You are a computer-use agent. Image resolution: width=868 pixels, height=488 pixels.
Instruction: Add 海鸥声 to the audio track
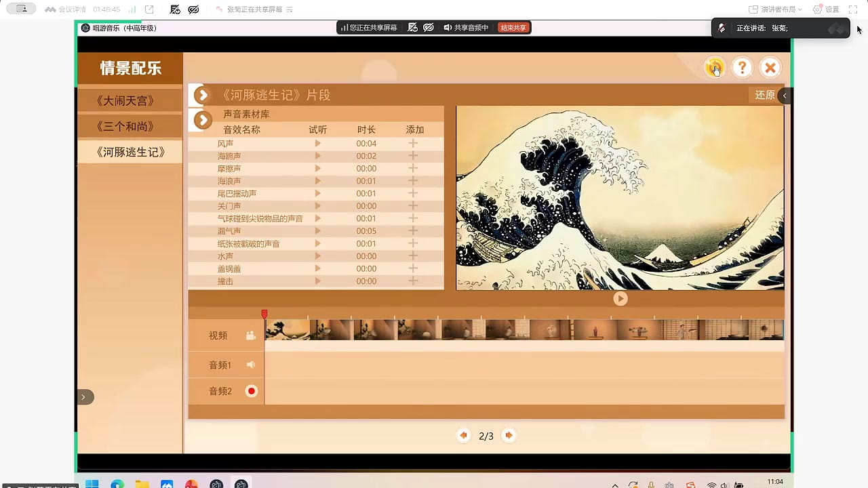[413, 156]
